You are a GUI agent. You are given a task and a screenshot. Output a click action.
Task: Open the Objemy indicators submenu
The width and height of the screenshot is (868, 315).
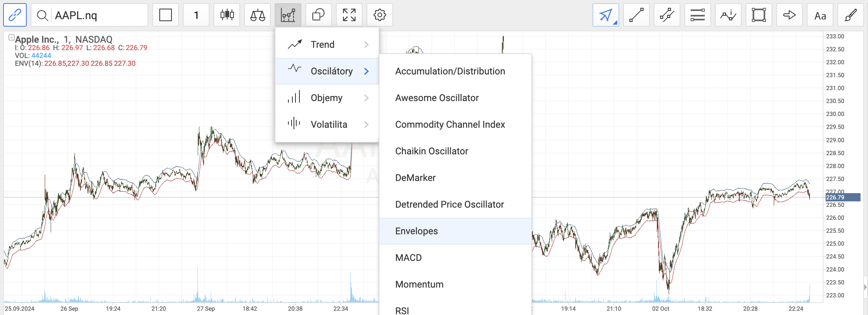click(x=327, y=98)
